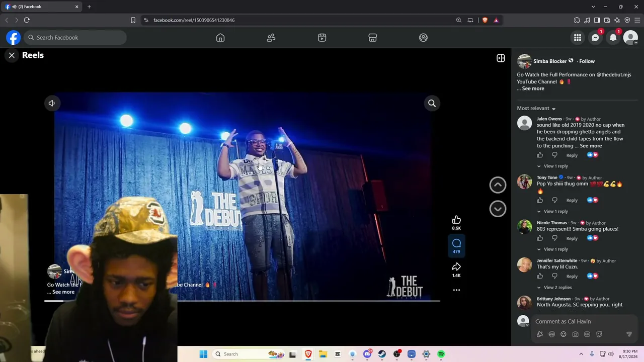Click the Facebook logo
Viewport: 644px width, 362px height.
pos(13,38)
